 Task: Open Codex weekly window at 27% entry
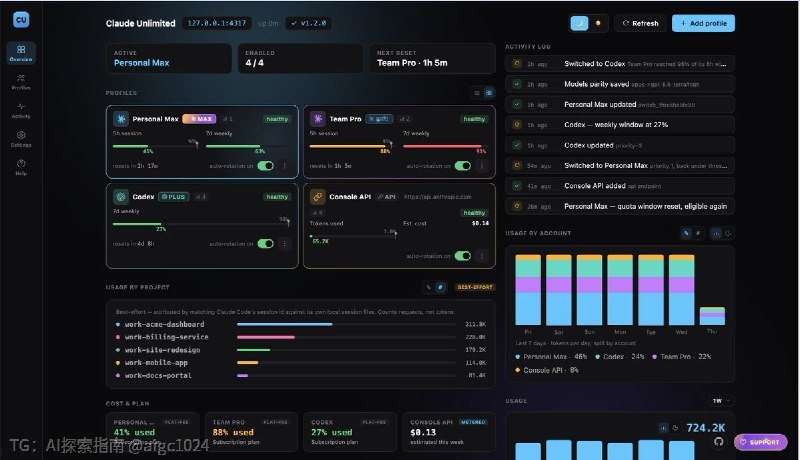pyautogui.click(x=620, y=125)
